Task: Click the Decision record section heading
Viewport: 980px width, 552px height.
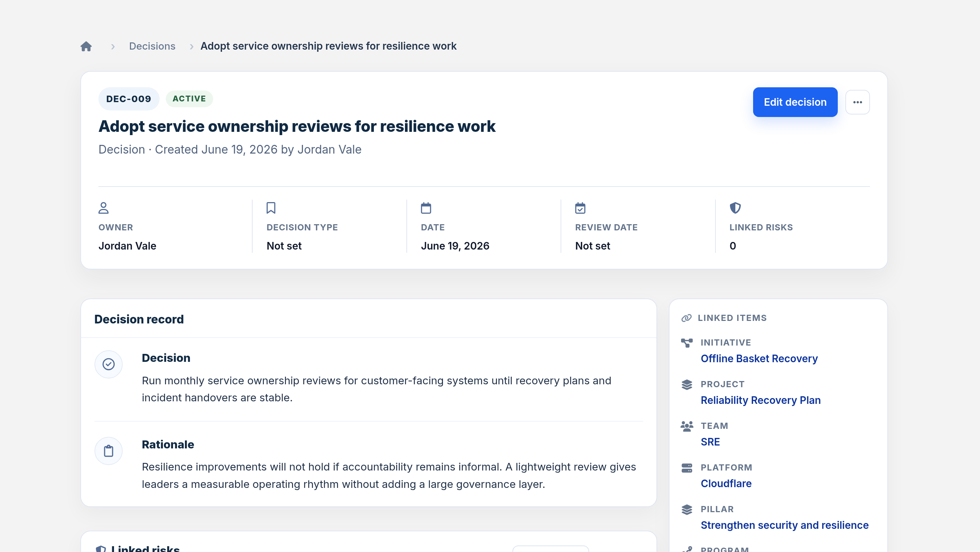Action: click(139, 319)
